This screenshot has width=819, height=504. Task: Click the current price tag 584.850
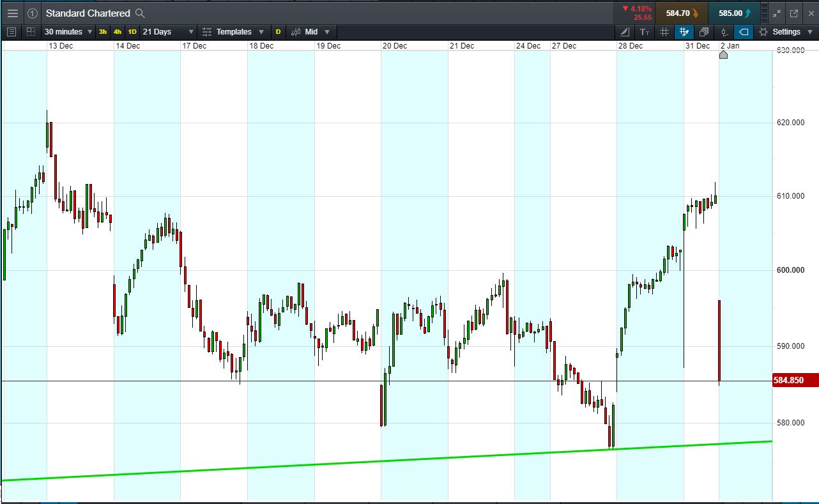pyautogui.click(x=795, y=380)
